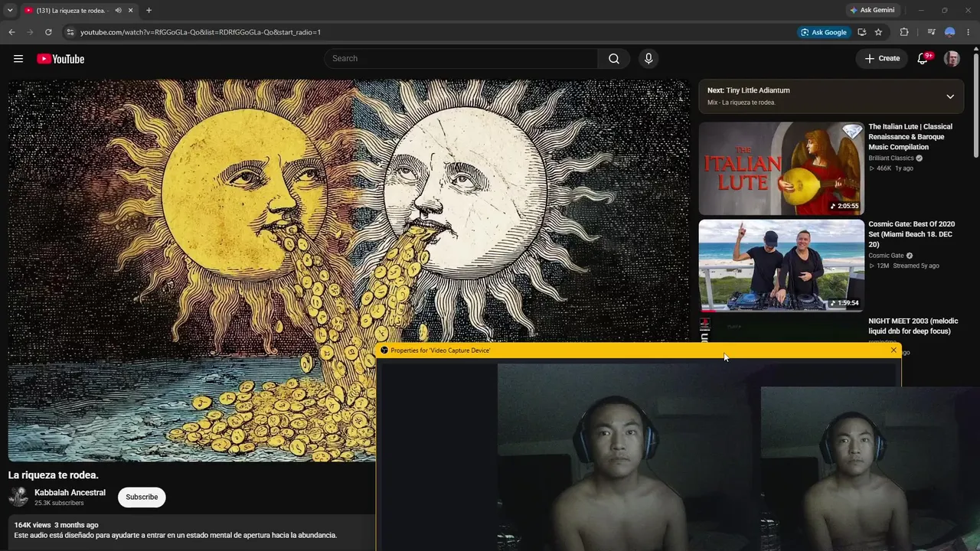The image size is (980, 551).
Task: Bookmark this page with the star
Action: pyautogui.click(x=878, y=32)
